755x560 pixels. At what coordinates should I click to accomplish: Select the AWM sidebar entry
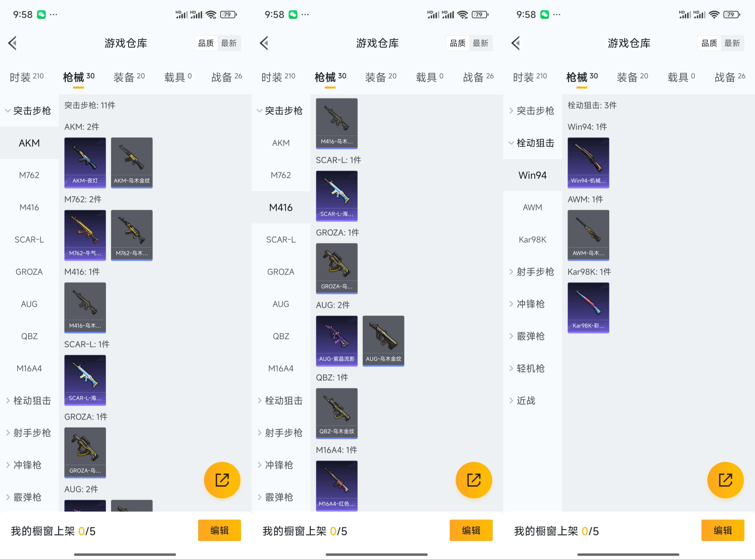click(532, 207)
